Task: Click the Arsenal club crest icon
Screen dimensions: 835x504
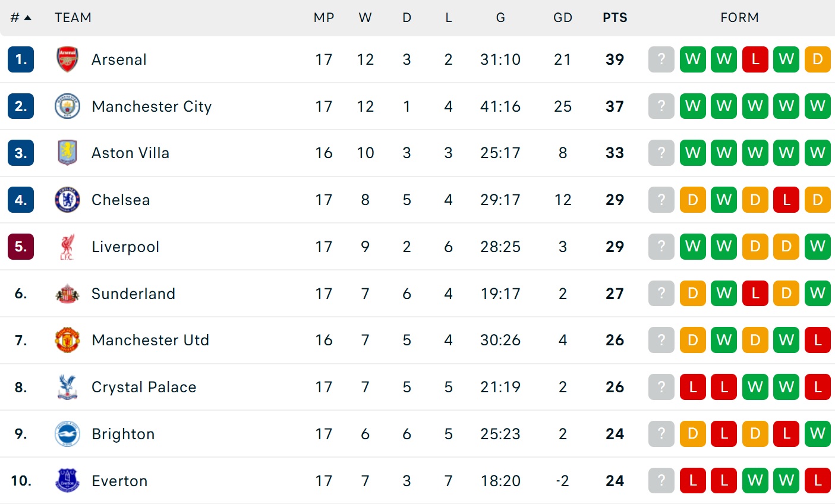Action: (67, 59)
